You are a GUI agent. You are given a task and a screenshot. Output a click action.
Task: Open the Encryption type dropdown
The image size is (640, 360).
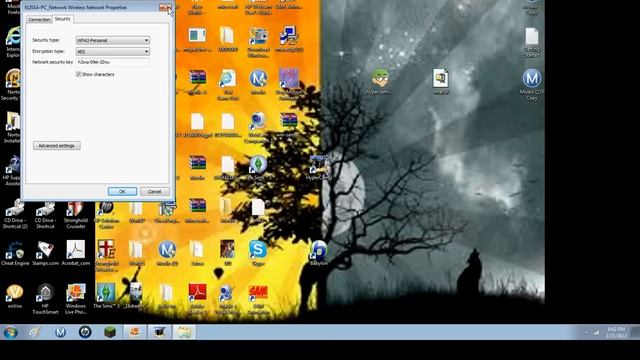tap(113, 51)
